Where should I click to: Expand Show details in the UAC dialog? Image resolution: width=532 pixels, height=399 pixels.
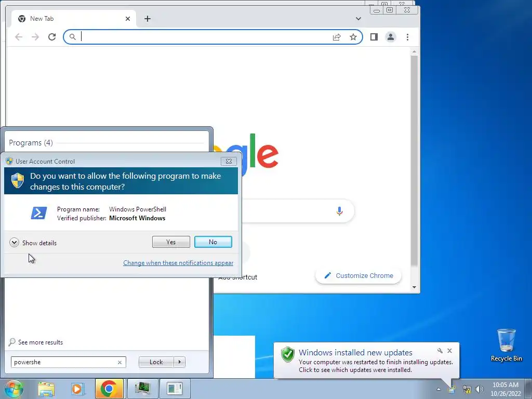tap(33, 243)
